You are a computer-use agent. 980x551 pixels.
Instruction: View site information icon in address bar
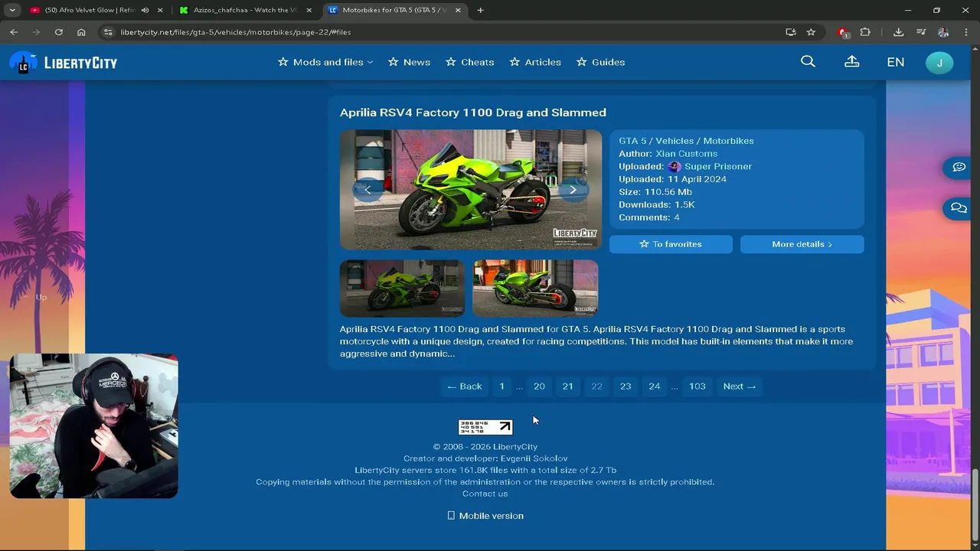pos(108,32)
